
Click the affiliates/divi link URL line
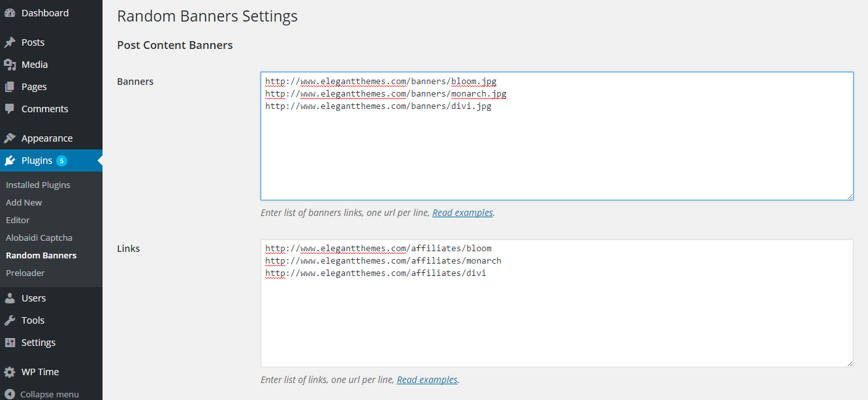click(376, 273)
